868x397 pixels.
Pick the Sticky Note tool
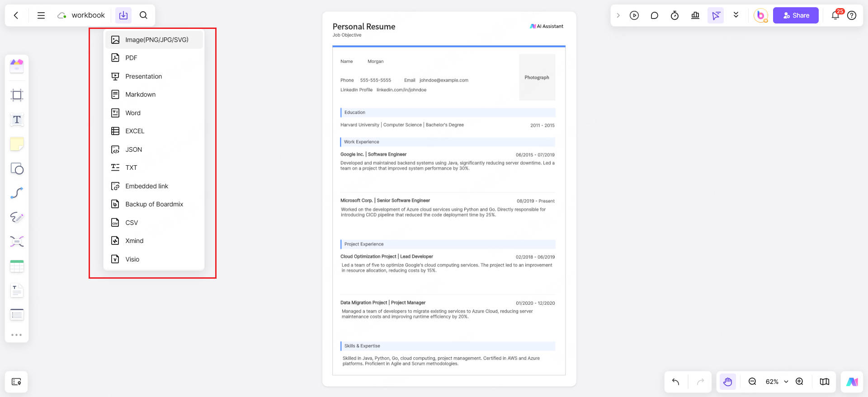tap(17, 144)
